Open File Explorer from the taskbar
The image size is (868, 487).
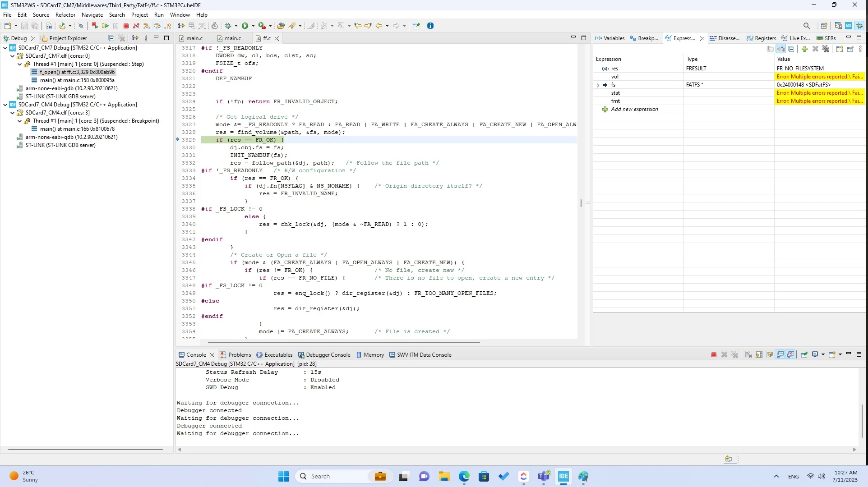[444, 476]
